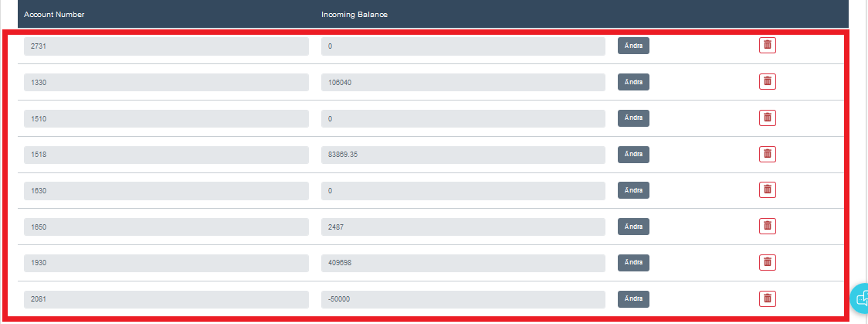Click incoming balance field showing 83869,35
The image size is (868, 324).
463,155
